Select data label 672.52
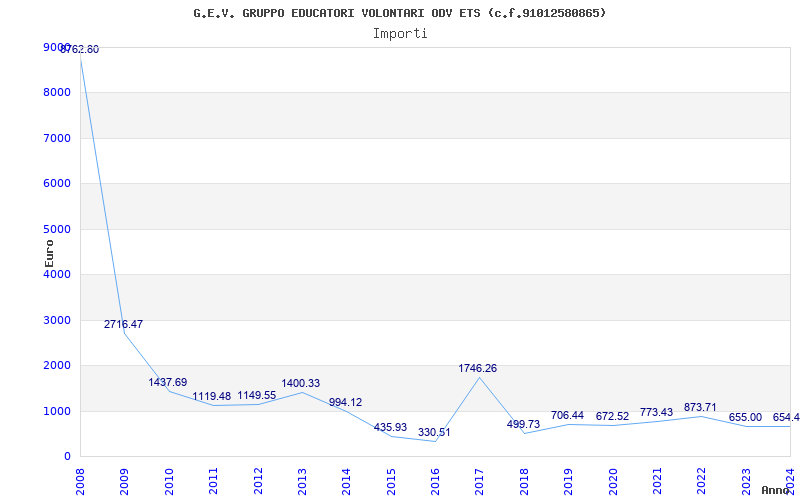The image size is (800, 500). 612,416
